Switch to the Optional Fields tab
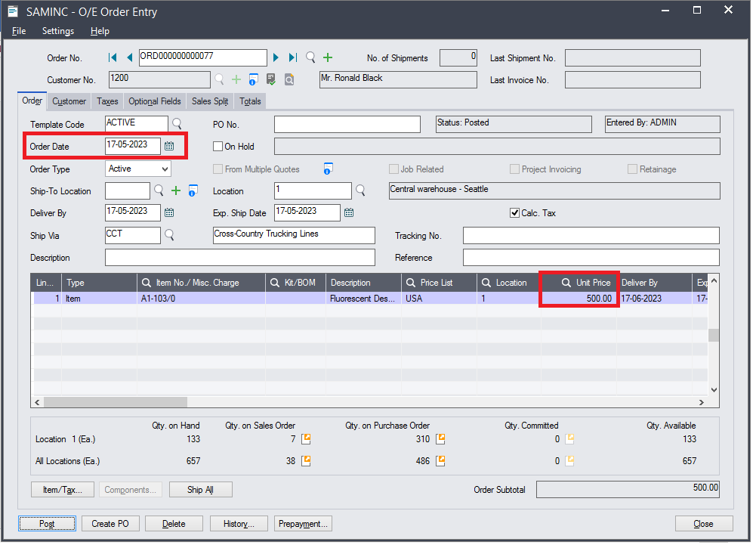756x545 pixels. pyautogui.click(x=154, y=101)
